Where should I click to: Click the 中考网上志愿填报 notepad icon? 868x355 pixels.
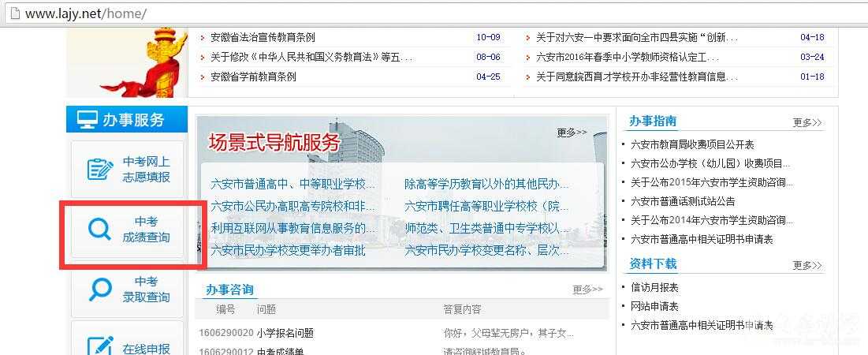99,170
